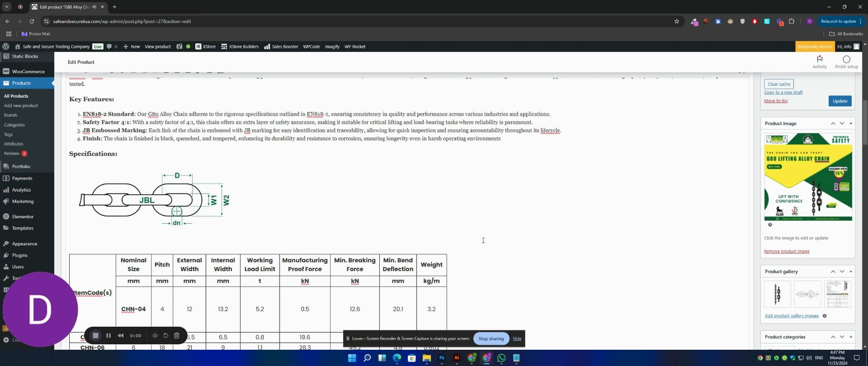The width and height of the screenshot is (868, 366).
Task: Collapse the Product gallery panel
Action: tap(851, 271)
